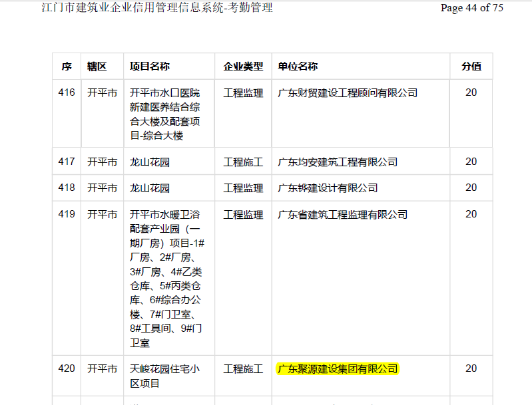Select row number 416
This screenshot has height=405, width=532.
pyautogui.click(x=67, y=93)
